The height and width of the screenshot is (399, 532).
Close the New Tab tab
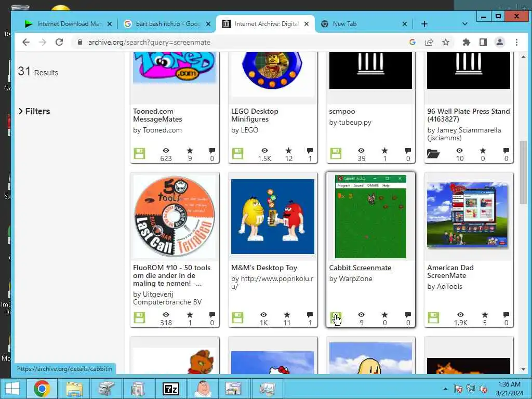point(404,24)
